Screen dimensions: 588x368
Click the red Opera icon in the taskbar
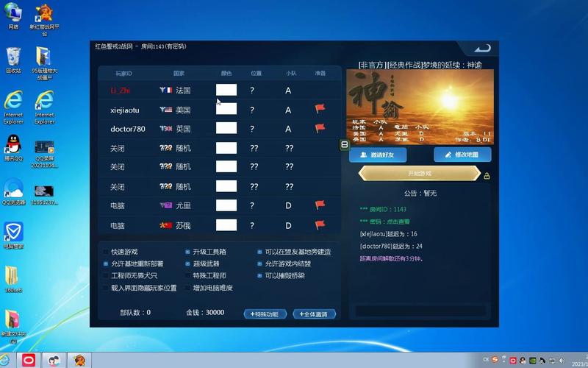click(29, 360)
